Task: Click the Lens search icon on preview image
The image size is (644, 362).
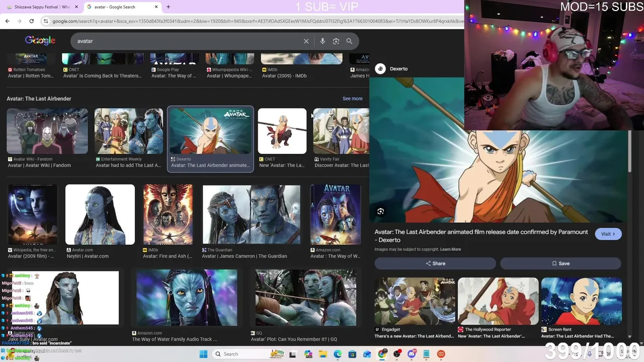Action: tap(381, 212)
